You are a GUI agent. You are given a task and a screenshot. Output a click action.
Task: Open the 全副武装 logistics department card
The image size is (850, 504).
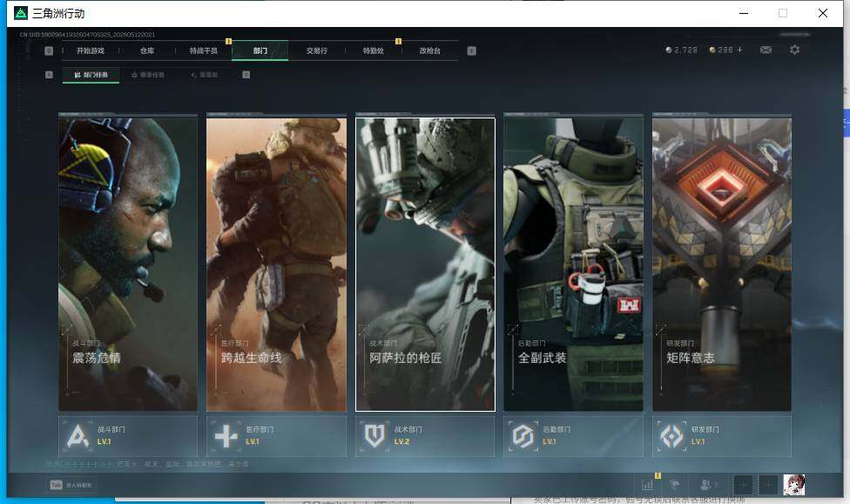[574, 264]
